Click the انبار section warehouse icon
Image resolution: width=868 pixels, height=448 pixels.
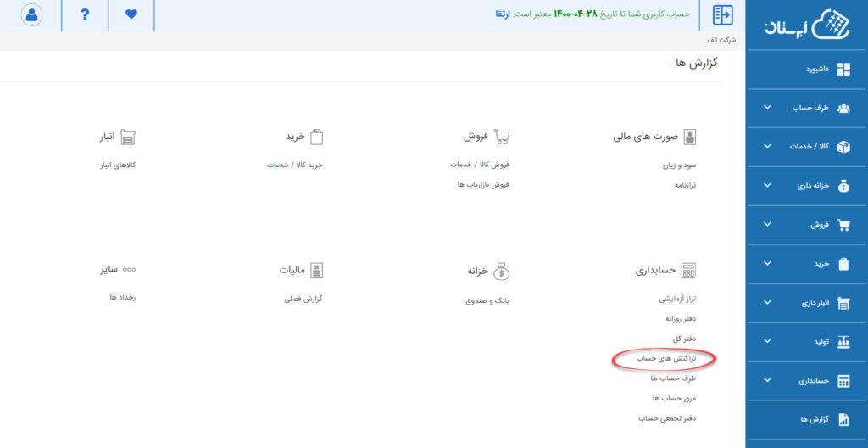[128, 137]
